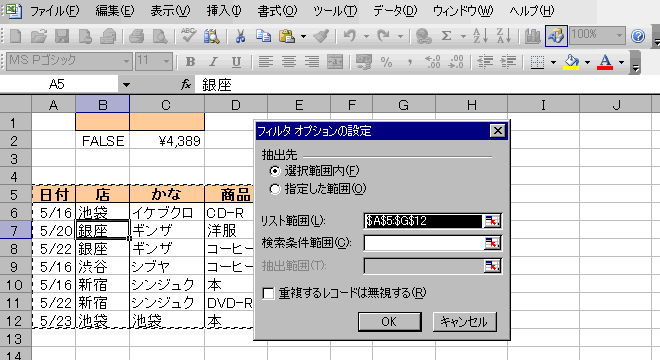Click the OK button in dialog

tap(389, 322)
